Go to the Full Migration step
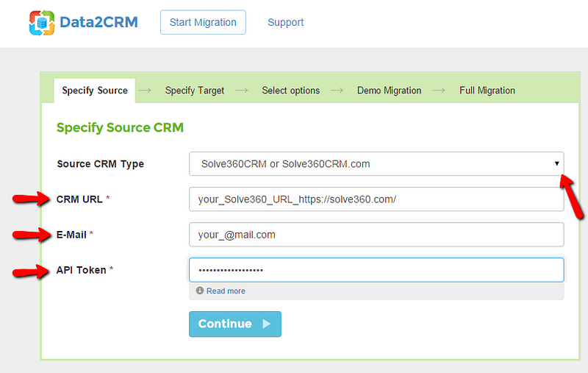Image resolution: width=588 pixels, height=373 pixels. coord(487,90)
